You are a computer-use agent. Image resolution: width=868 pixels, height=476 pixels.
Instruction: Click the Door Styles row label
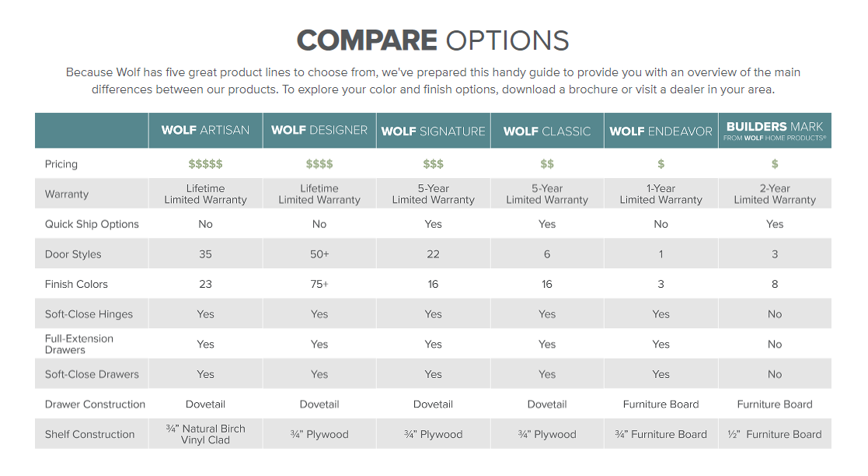[73, 254]
